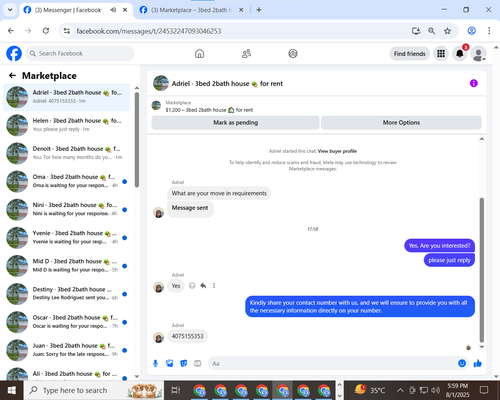Screen dimensions: 500x400
Task: Open Juan conversation in list
Action: click(67, 350)
